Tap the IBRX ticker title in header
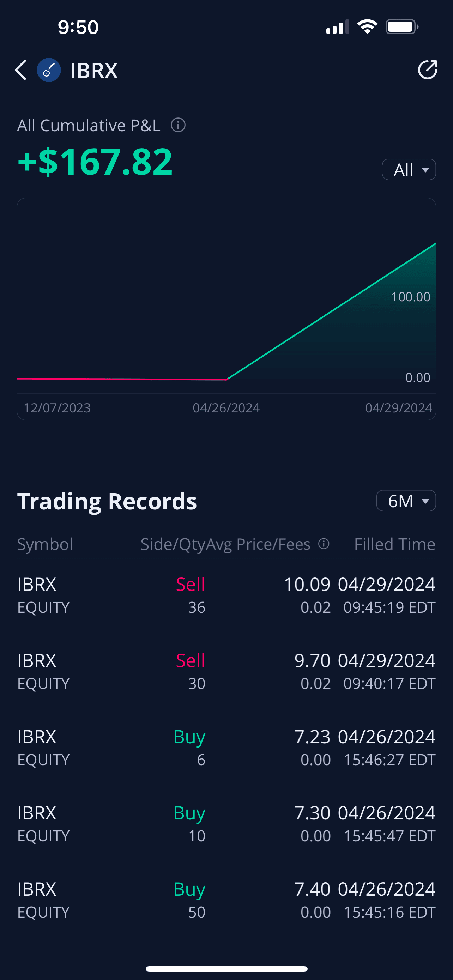Viewport: 453px width, 980px height. pyautogui.click(x=94, y=71)
